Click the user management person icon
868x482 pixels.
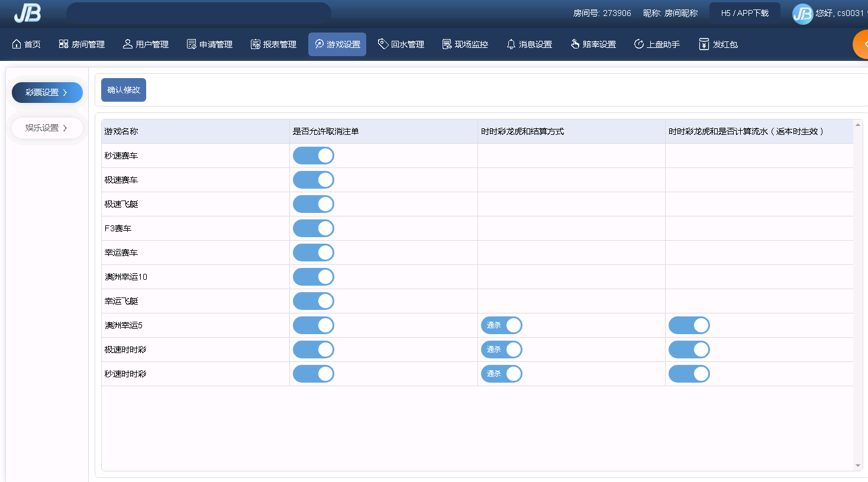pyautogui.click(x=127, y=44)
